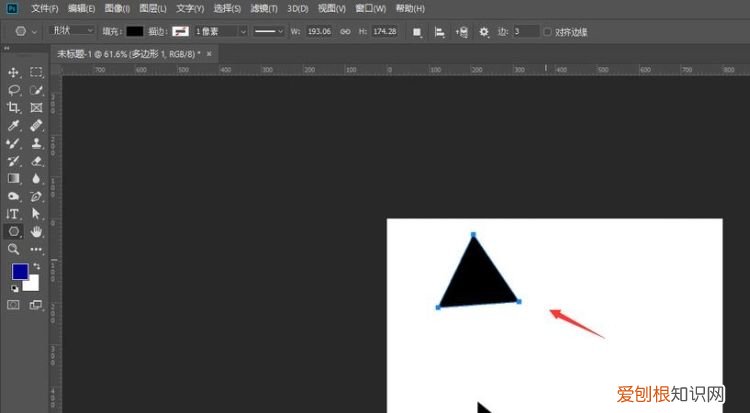Activate the Crop tool
This screenshot has height=413, width=750.
[14, 108]
